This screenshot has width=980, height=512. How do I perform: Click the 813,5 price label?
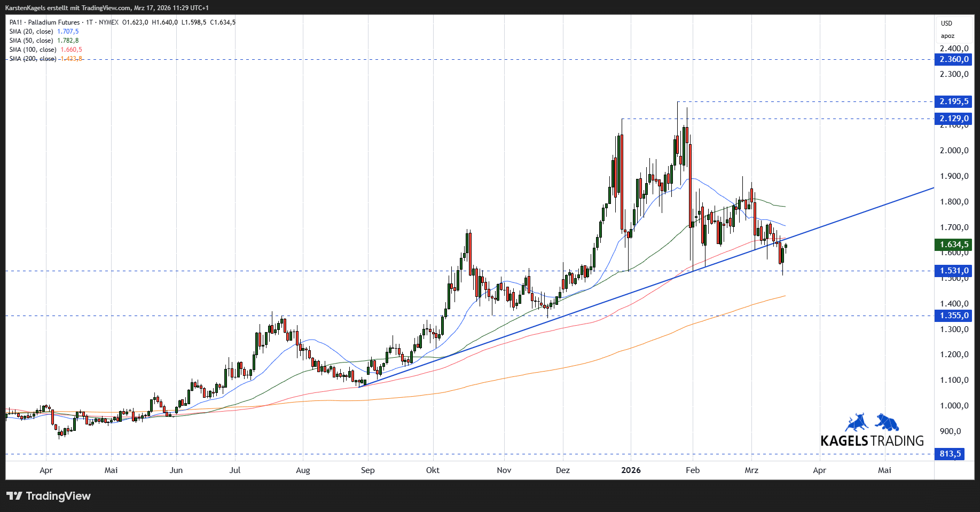point(950,454)
